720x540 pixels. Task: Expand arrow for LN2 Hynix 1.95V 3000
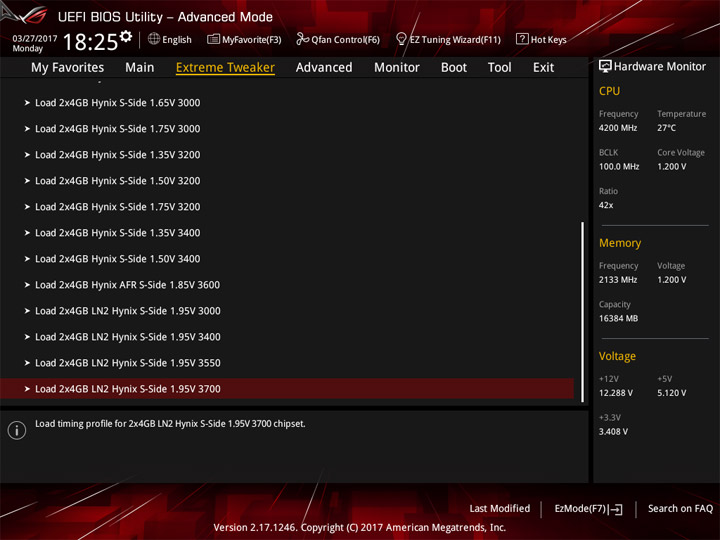click(x=27, y=311)
